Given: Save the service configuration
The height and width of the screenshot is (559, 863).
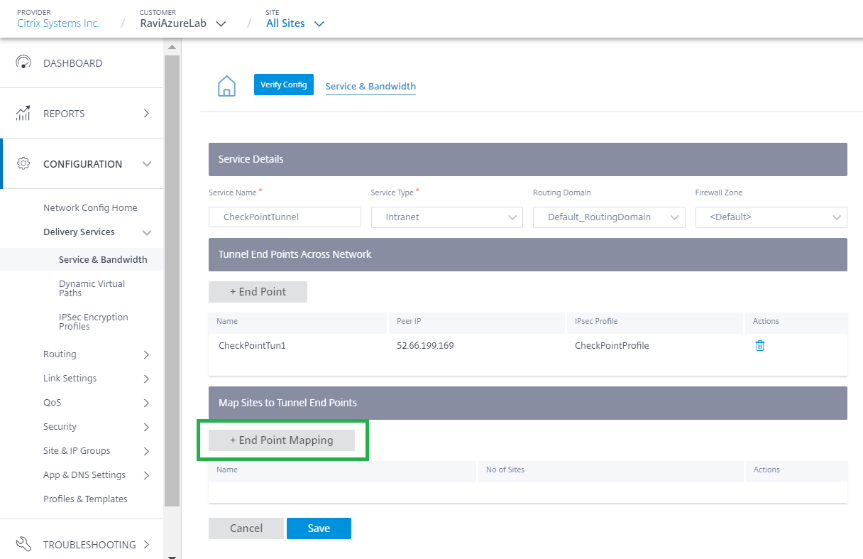Looking at the screenshot, I should point(319,528).
